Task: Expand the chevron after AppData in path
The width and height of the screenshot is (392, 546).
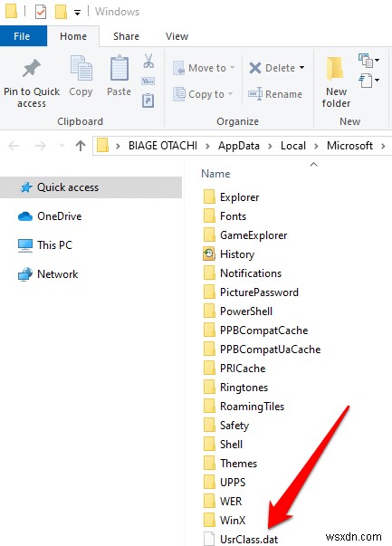Action: tap(270, 146)
